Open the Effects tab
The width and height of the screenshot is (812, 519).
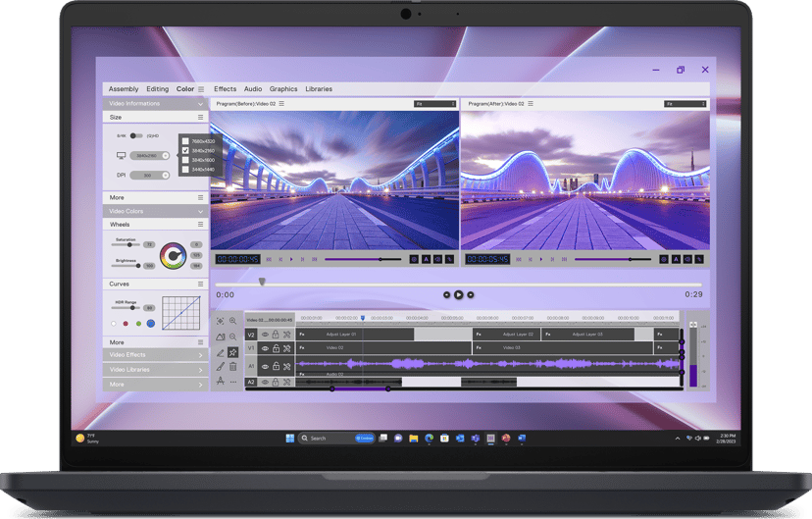point(225,89)
